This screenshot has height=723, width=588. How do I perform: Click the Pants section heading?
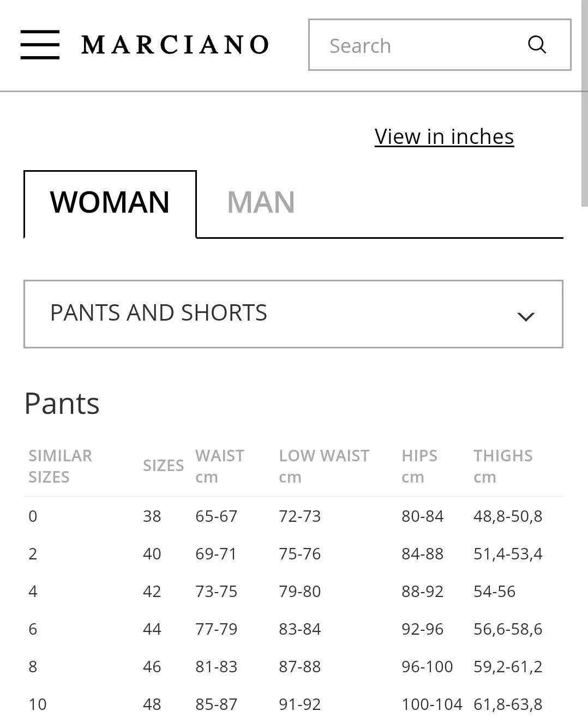point(62,403)
